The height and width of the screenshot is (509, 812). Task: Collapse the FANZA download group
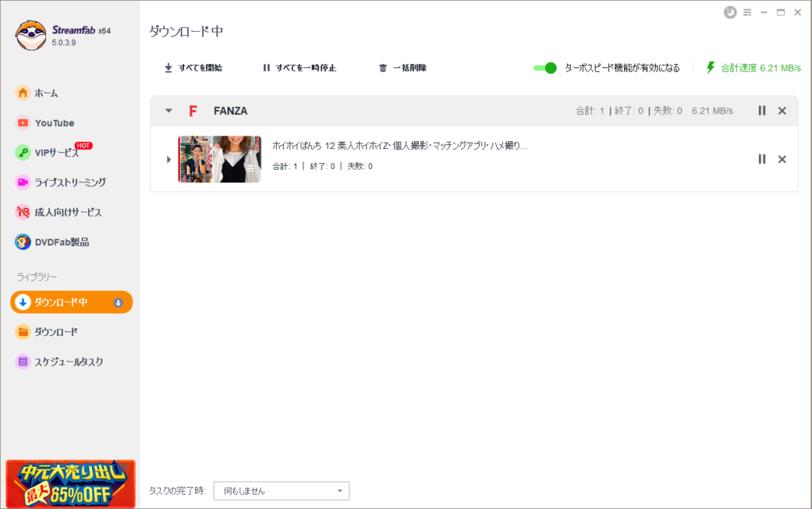(169, 111)
